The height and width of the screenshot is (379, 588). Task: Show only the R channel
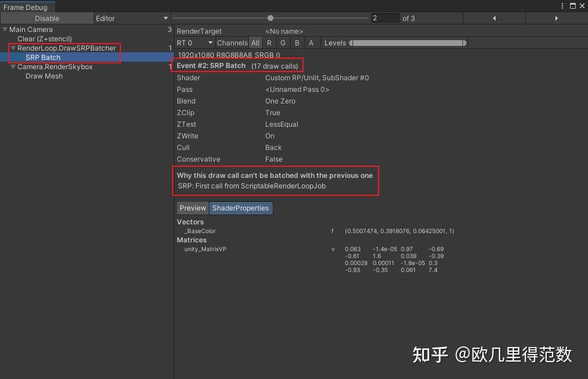269,42
